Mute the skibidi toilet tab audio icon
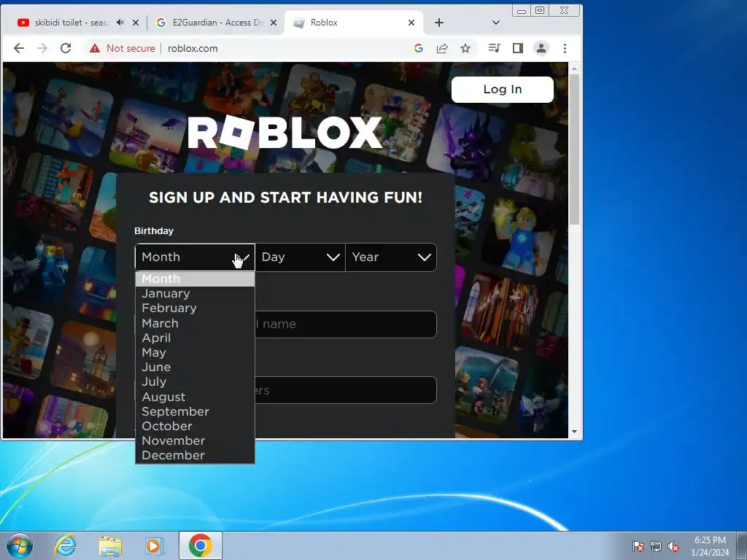747x560 pixels. (x=120, y=23)
